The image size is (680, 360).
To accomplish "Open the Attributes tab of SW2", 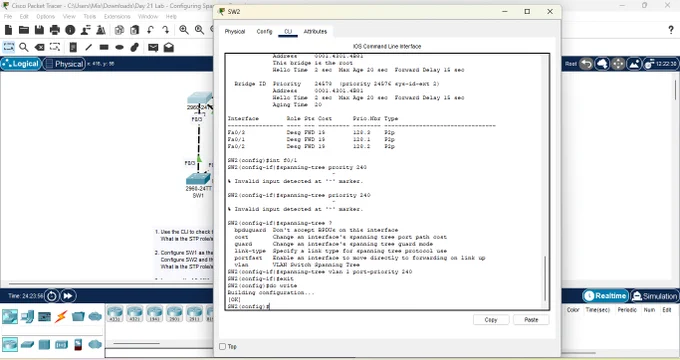I will [x=315, y=31].
